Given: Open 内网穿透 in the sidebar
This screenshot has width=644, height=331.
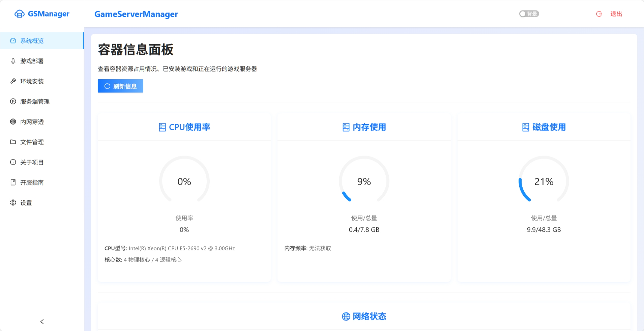Looking at the screenshot, I should 42,122.
